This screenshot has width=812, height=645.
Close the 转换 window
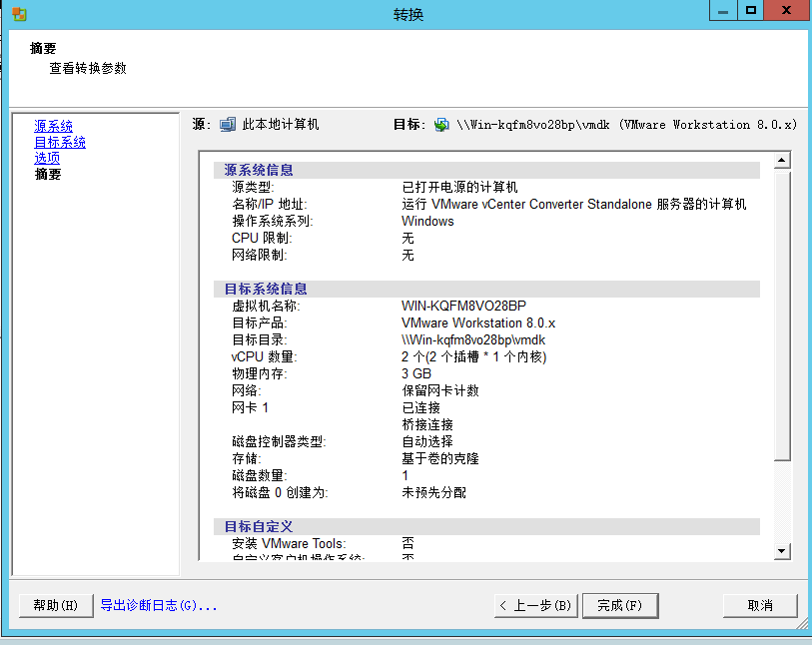(x=786, y=10)
